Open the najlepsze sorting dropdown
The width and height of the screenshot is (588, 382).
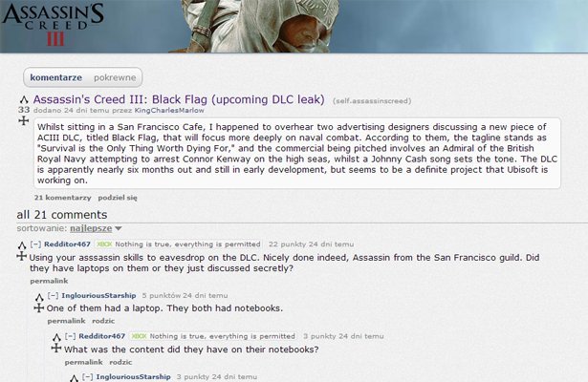(96, 228)
